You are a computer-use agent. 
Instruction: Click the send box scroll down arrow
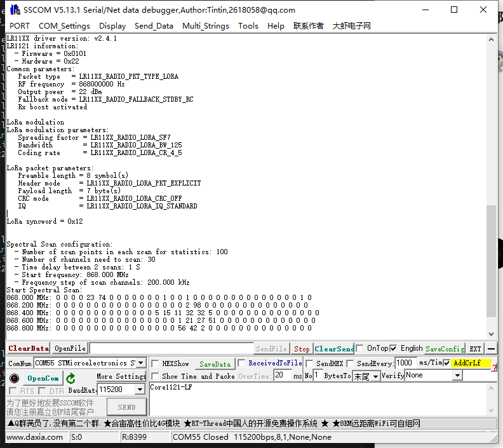coord(491,410)
